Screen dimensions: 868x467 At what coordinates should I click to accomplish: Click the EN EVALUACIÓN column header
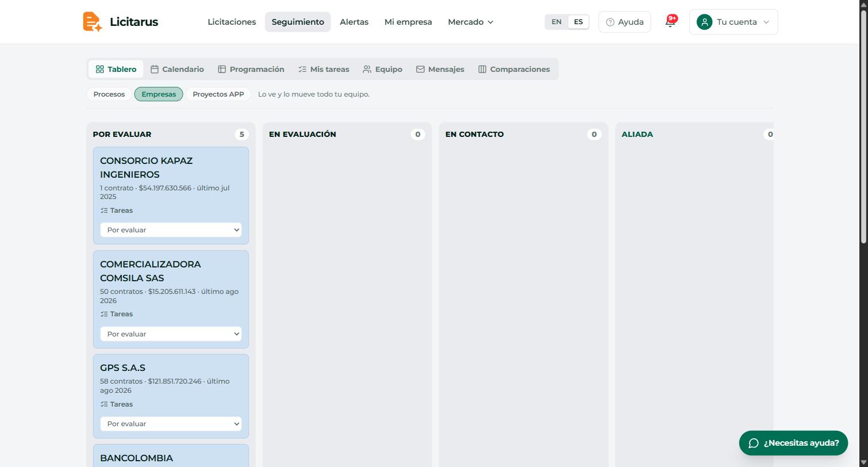point(302,134)
